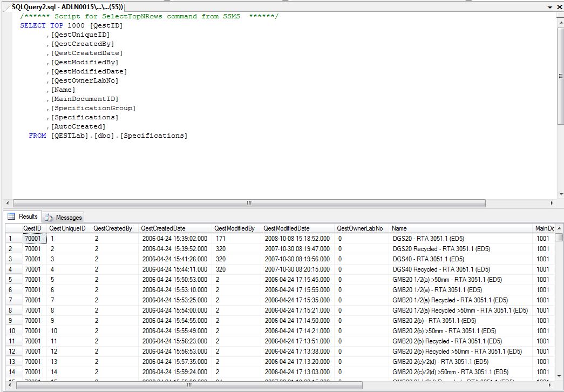
Task: Open the active documents dropdown arrow
Action: coord(551,7)
